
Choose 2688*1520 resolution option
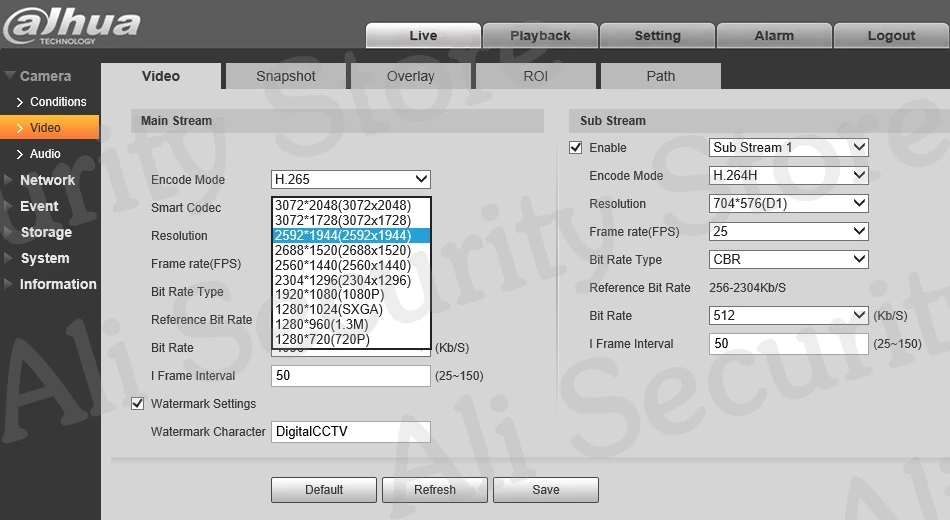click(x=351, y=250)
